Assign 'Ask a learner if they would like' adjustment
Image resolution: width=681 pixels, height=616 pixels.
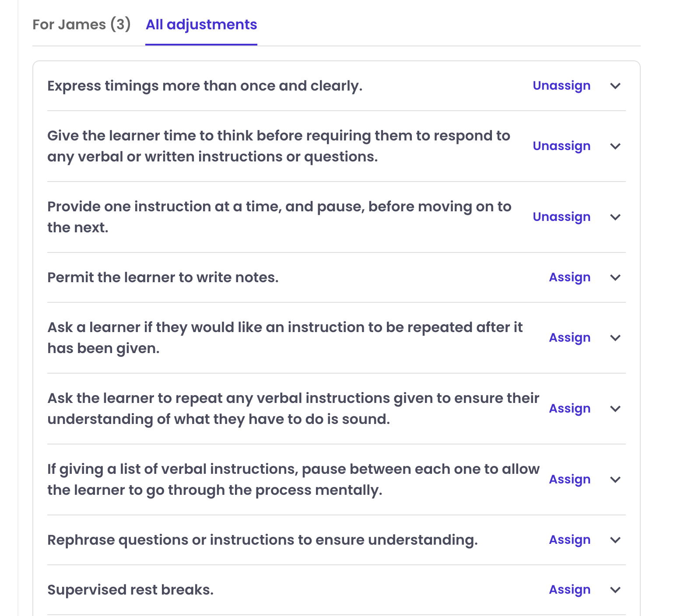pyautogui.click(x=569, y=338)
